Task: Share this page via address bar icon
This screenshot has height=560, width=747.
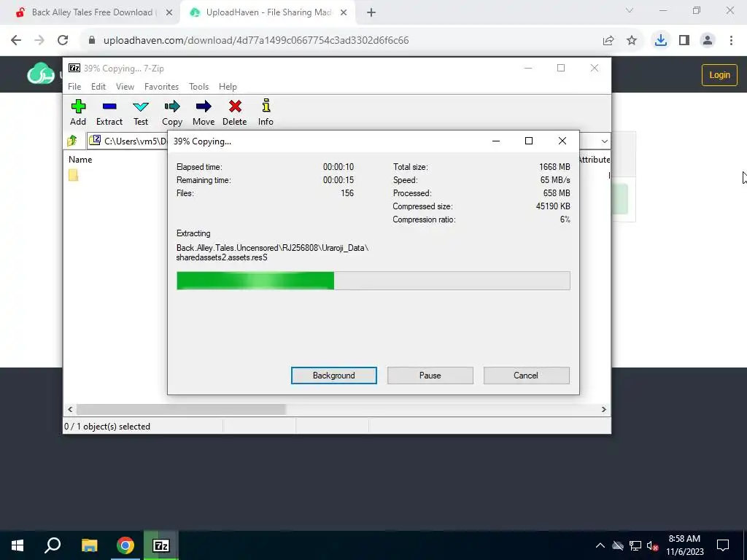Action: [x=608, y=40]
